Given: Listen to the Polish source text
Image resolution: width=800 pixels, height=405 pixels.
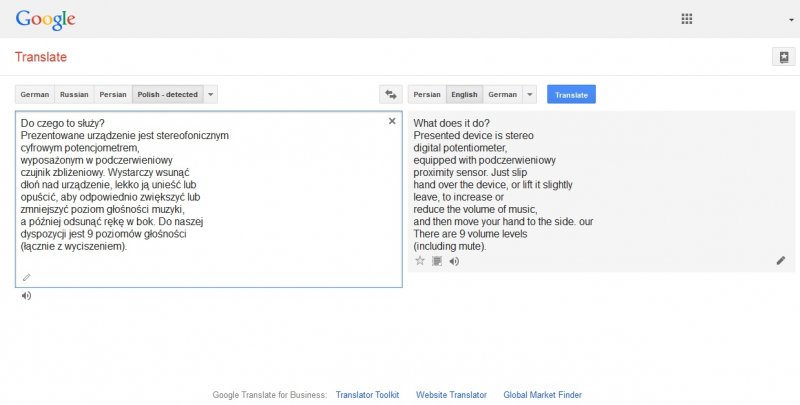Looking at the screenshot, I should click(27, 295).
